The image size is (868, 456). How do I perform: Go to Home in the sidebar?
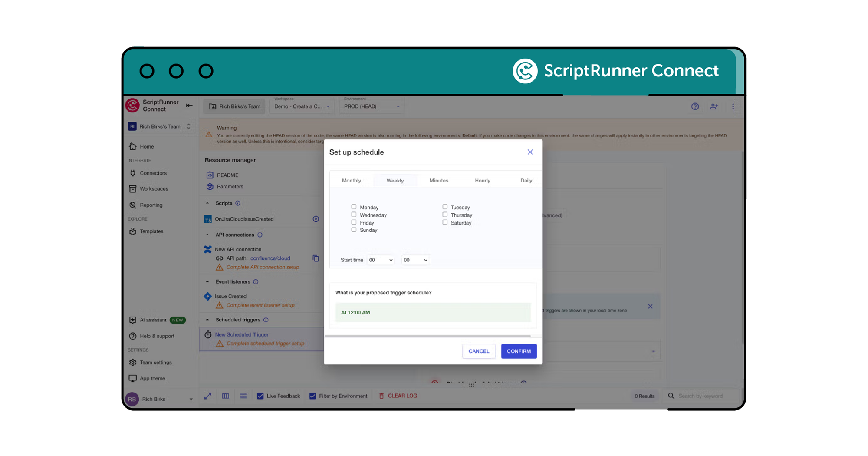141,147
